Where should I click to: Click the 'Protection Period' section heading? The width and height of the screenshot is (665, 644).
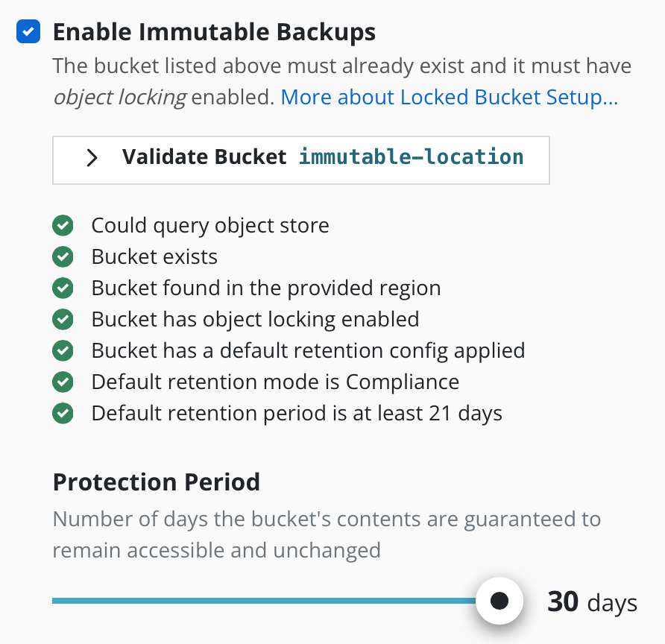pyautogui.click(x=156, y=482)
